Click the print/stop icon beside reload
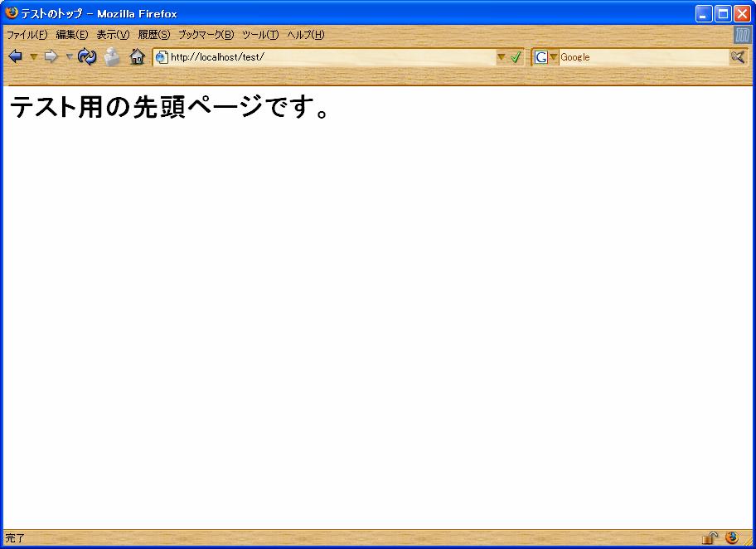The image size is (756, 549). [112, 56]
